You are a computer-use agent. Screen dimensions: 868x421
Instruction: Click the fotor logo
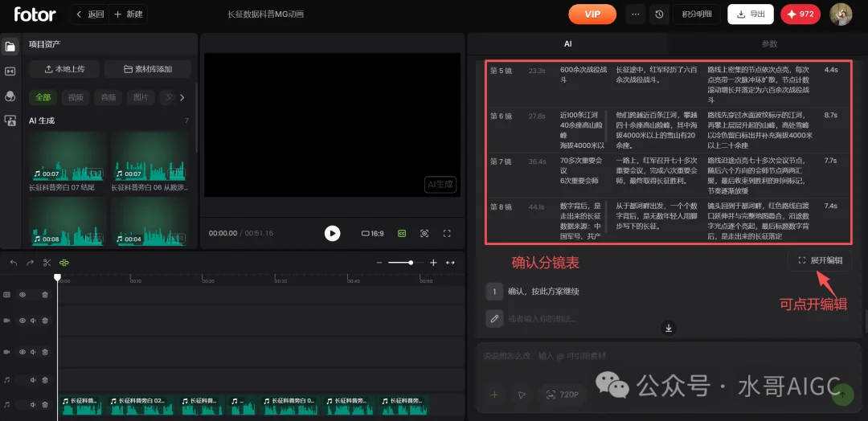[x=35, y=14]
